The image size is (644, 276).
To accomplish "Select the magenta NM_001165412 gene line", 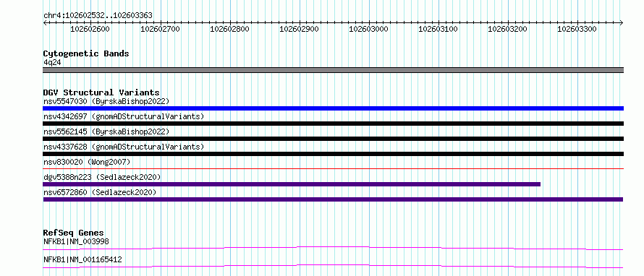I will coord(333,266).
